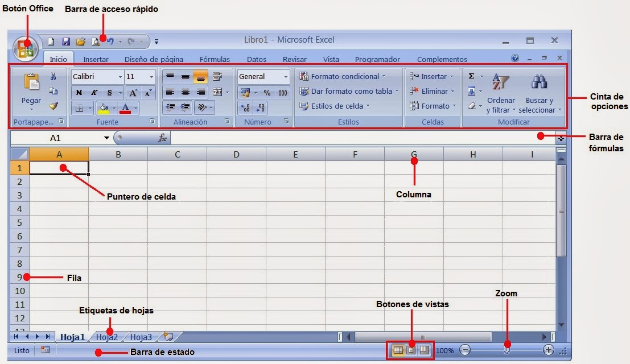Switch to the Insertar ribbon tab
This screenshot has height=364, width=630.
click(96, 59)
